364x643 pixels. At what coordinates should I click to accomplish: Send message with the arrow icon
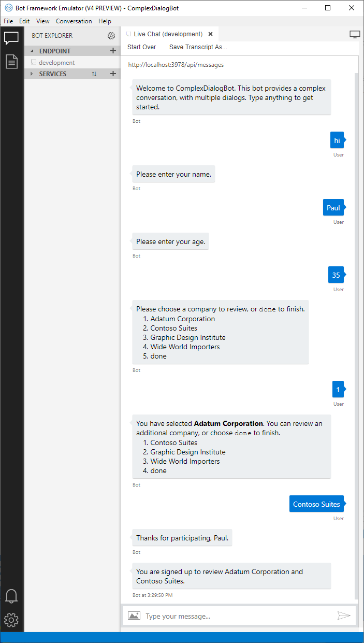click(x=344, y=616)
